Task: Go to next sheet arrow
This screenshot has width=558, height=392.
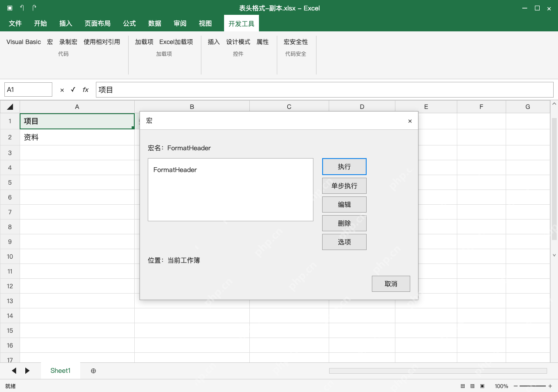Action: click(27, 371)
